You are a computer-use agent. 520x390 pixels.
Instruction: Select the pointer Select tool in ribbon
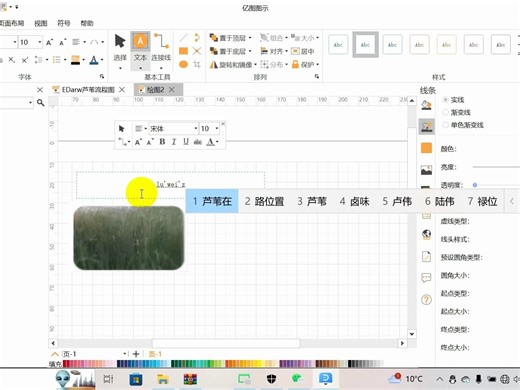[120, 42]
